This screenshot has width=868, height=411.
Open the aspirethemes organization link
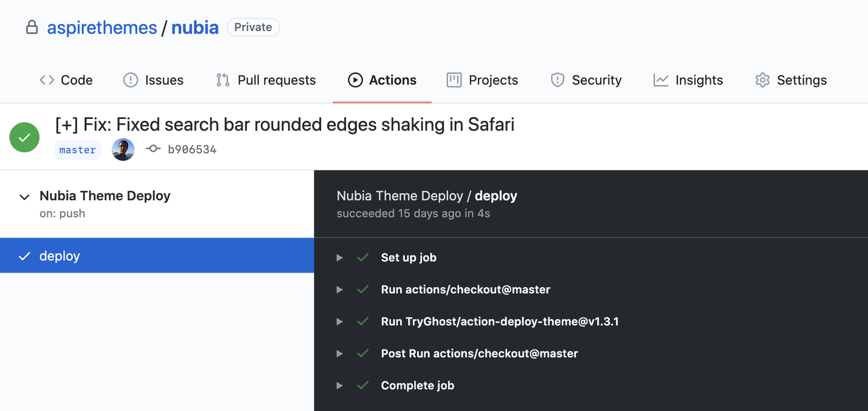(102, 27)
